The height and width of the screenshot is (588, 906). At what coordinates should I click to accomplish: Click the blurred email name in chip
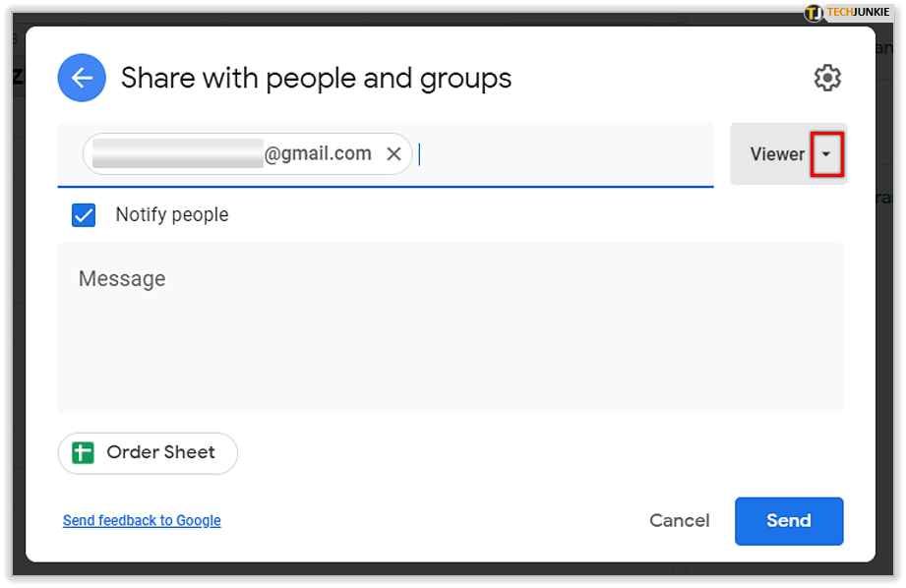[x=177, y=153]
